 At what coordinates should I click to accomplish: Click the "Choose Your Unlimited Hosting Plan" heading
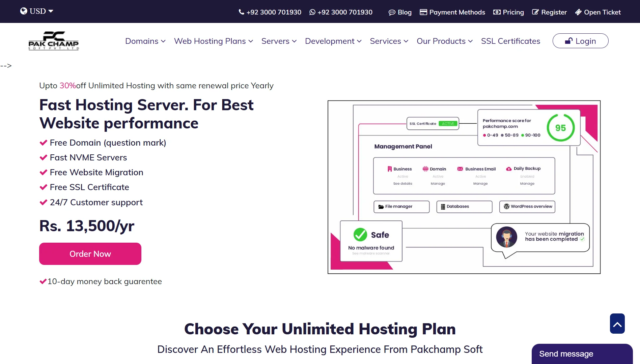pyautogui.click(x=320, y=329)
